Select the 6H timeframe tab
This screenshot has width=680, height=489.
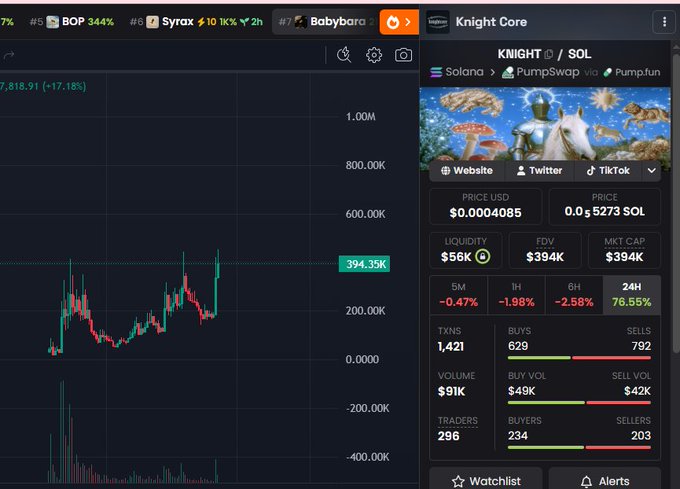(x=574, y=295)
